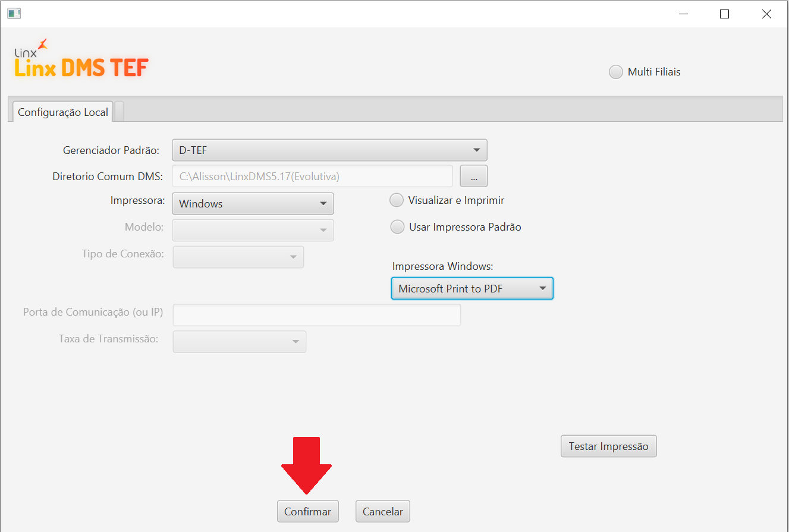Expand the Impressora dropdown set to Windows
Viewport: 789px width, 532px height.
click(x=253, y=204)
